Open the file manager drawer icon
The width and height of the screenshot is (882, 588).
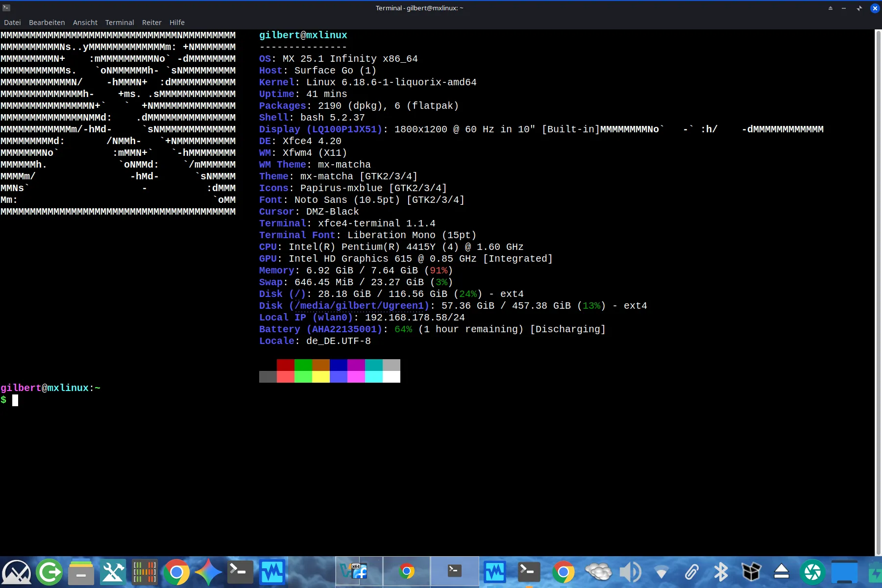coord(81,572)
